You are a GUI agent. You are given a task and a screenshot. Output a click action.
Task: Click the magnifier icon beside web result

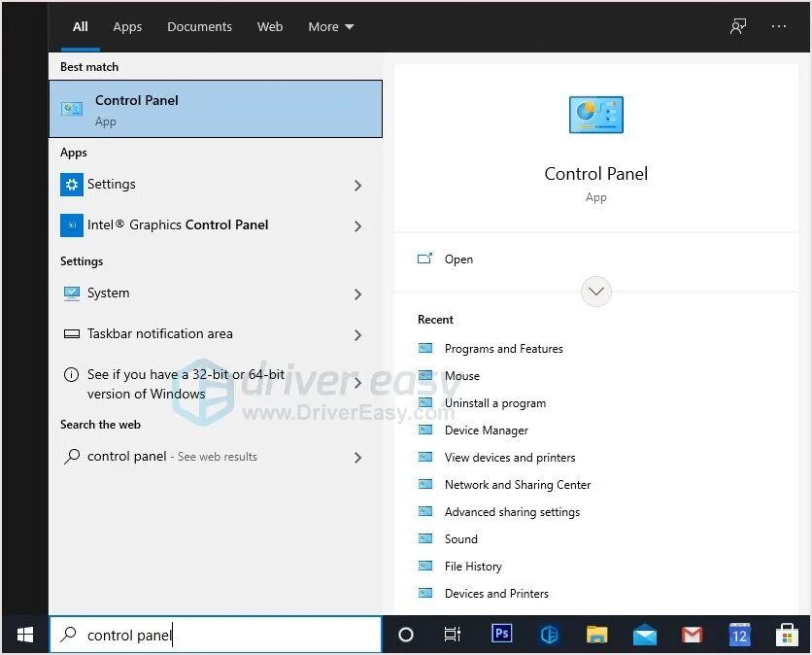72,457
